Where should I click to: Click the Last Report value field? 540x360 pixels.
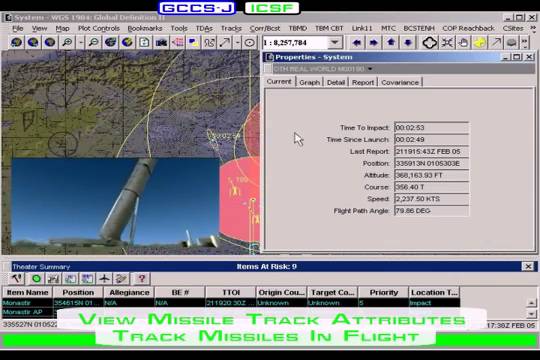pos(431,151)
